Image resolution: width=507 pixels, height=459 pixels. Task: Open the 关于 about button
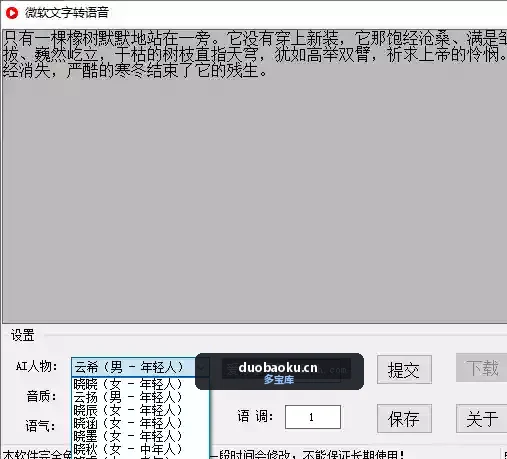482,419
